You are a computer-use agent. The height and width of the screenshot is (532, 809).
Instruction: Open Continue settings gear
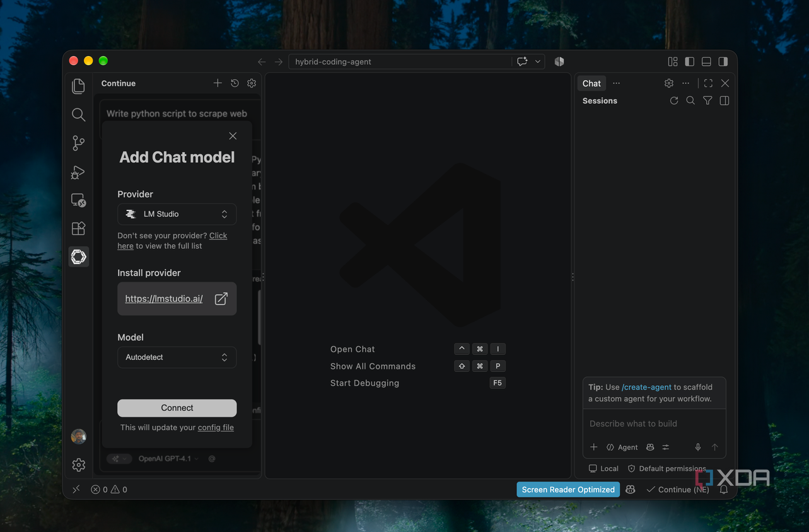[x=252, y=83]
